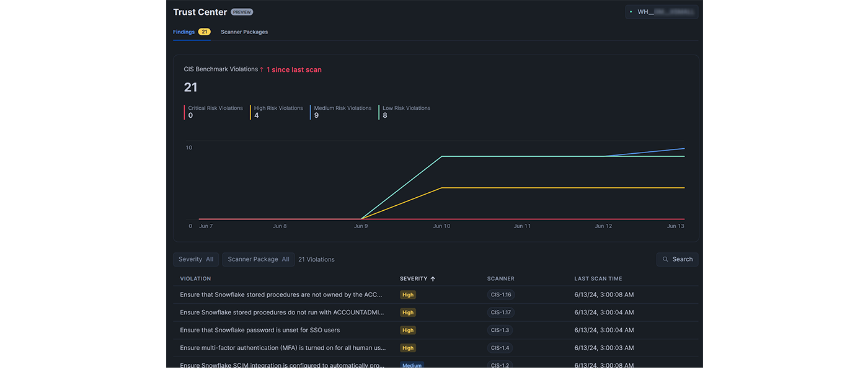Viewport: 868px width, 372px height.
Task: Click the PREVIEW badge beside Trust Center
Action: coord(242,12)
